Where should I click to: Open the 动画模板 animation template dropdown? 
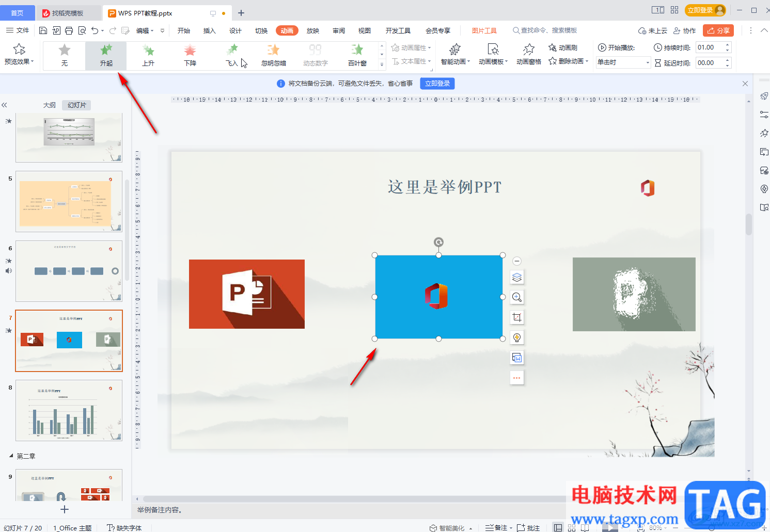pos(493,55)
